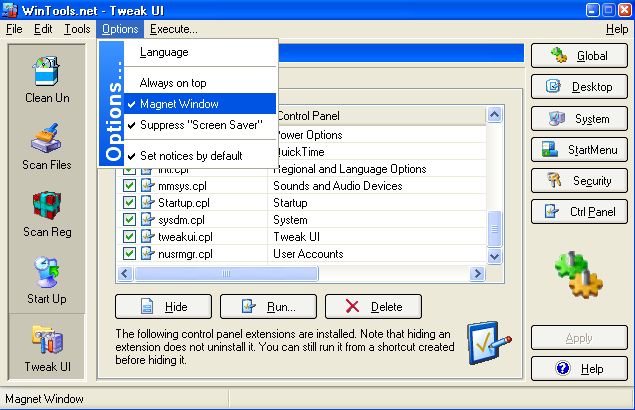Open the Clean Un tool icon
Screen dimensions: 635x410
pos(47,79)
